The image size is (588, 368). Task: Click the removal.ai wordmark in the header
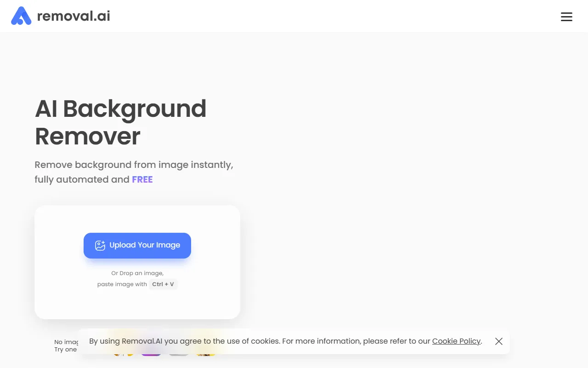73,16
